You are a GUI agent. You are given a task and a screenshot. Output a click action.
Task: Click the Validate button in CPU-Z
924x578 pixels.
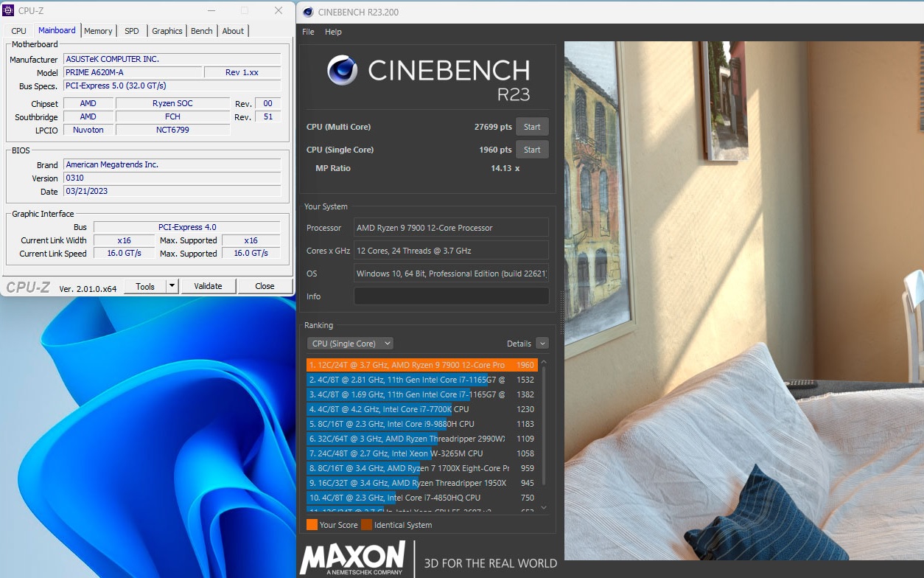click(x=208, y=286)
